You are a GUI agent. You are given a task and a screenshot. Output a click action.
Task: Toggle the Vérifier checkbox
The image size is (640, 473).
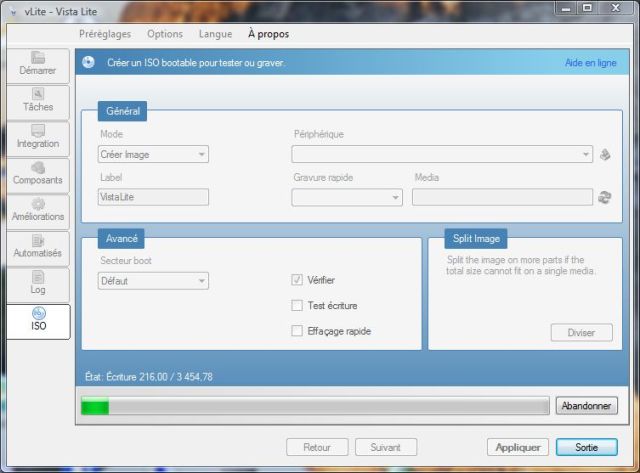(297, 280)
